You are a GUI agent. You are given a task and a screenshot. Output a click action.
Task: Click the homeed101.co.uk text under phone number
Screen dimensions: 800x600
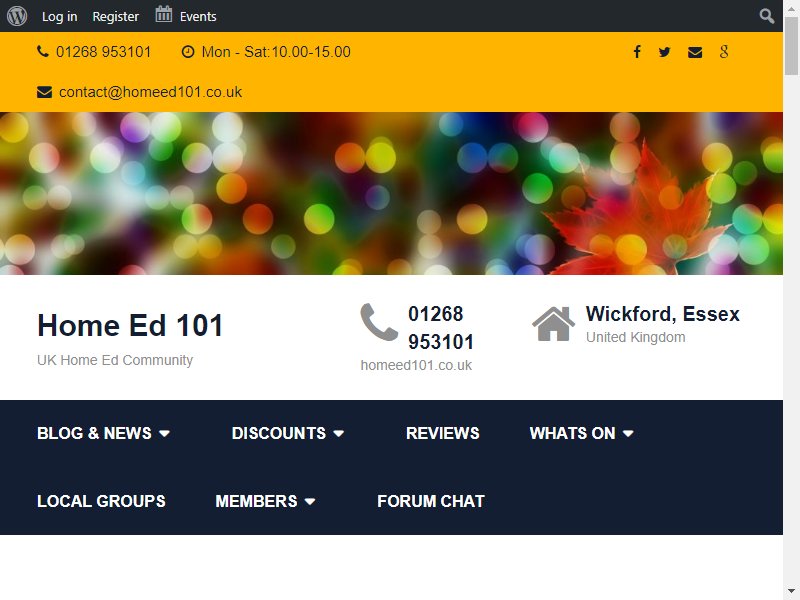[416, 365]
